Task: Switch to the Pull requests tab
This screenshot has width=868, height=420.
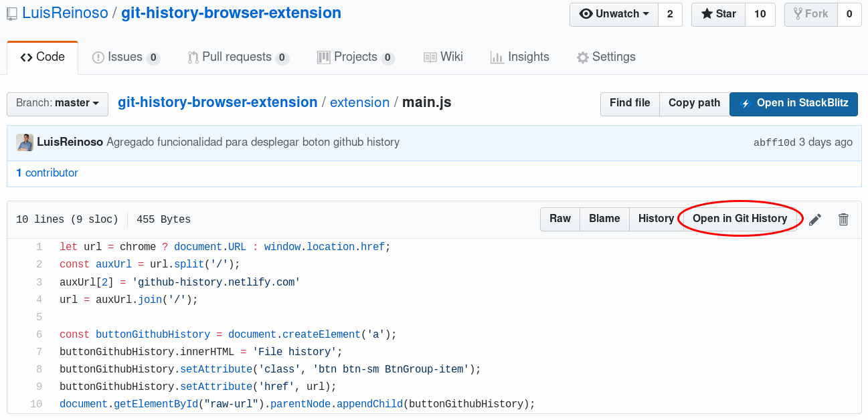Action: tap(238, 58)
